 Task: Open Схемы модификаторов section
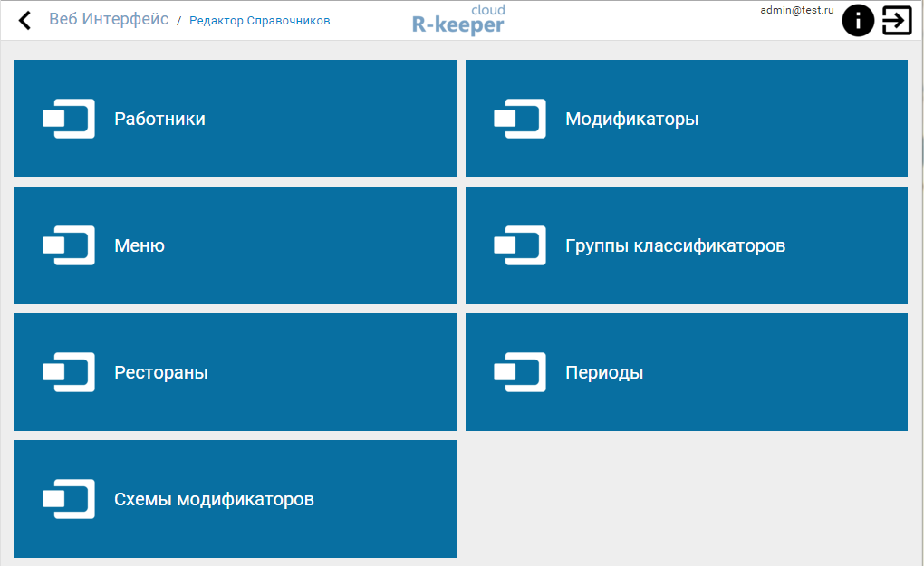coord(214,499)
